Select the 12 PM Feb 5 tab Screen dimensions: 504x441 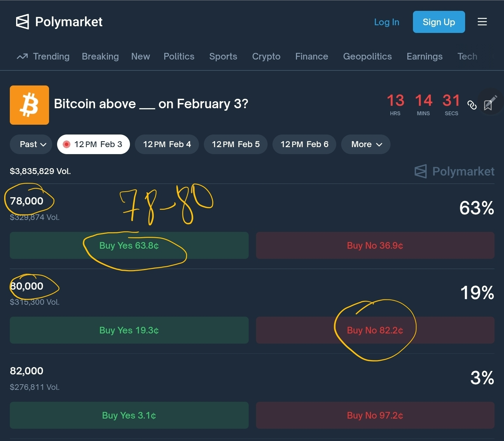[x=236, y=144]
